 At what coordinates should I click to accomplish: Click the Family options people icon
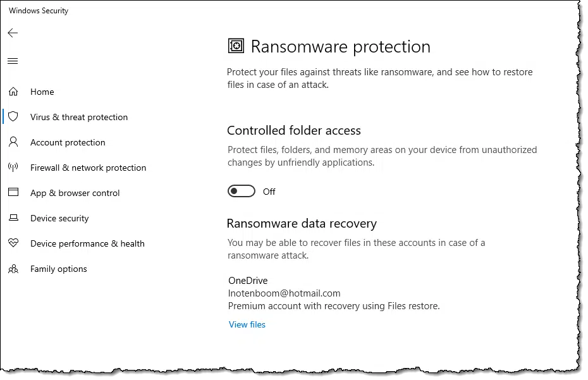point(13,269)
